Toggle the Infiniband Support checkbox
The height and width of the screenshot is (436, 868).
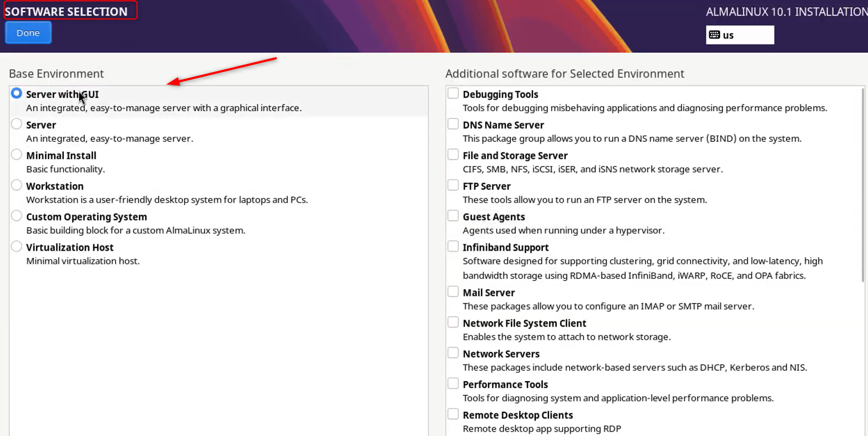(453, 247)
